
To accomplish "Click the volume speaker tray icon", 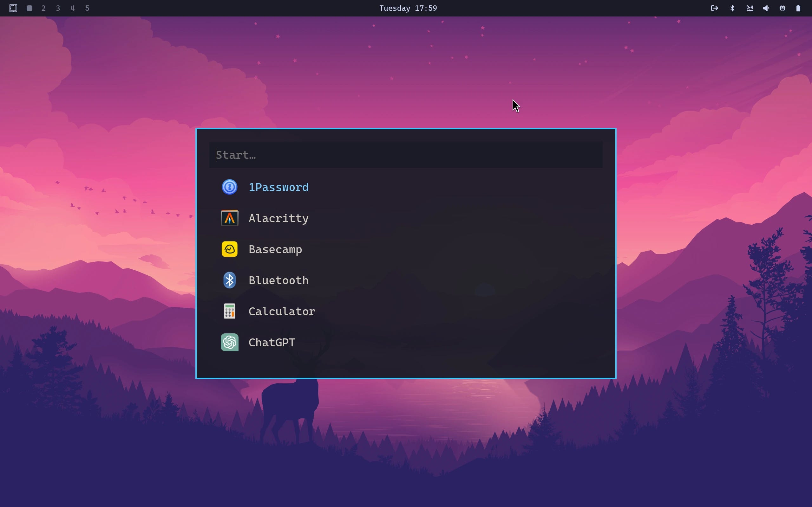I will (x=766, y=8).
